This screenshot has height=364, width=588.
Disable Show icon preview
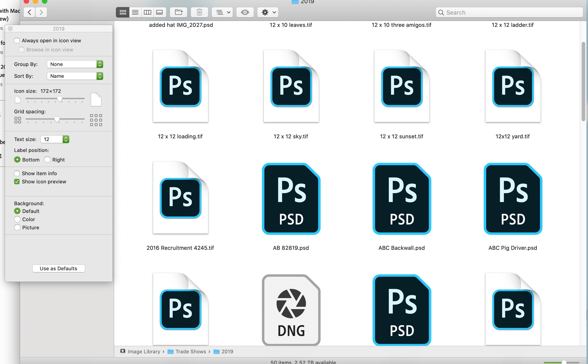pyautogui.click(x=17, y=182)
